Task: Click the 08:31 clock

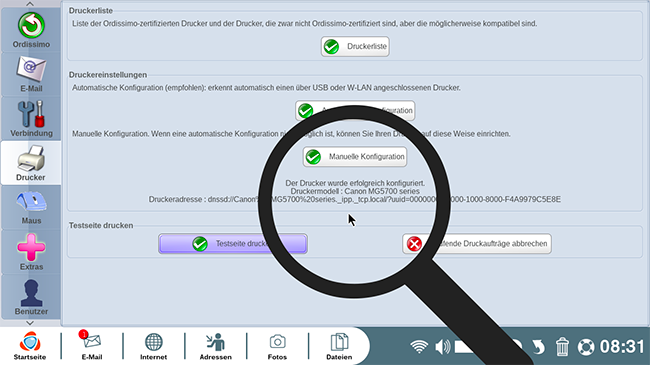Action: tap(622, 346)
